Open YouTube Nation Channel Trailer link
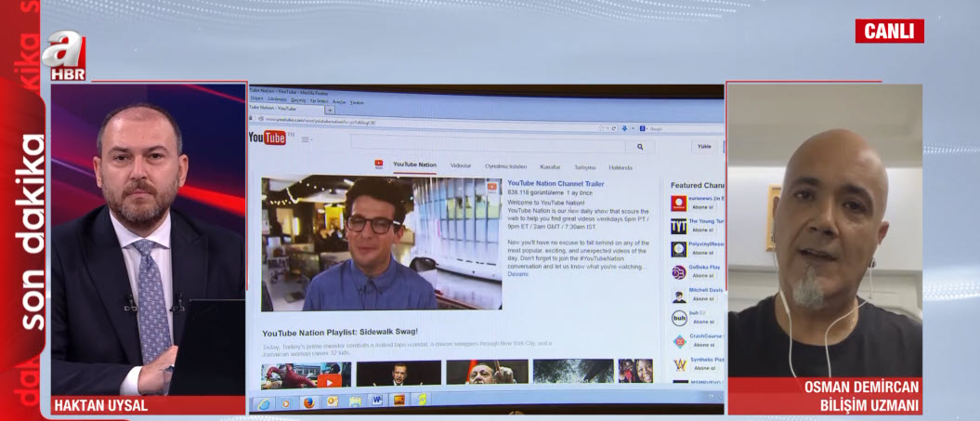The image size is (980, 421). pos(555,184)
